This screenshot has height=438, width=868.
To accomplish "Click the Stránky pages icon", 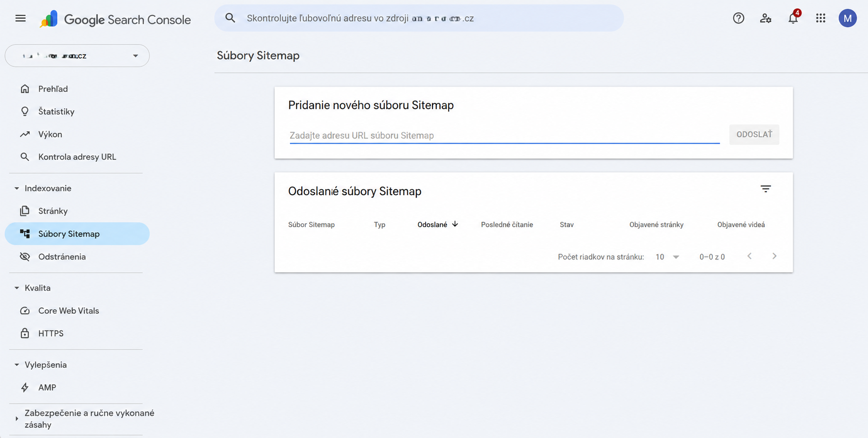I will [x=25, y=211].
